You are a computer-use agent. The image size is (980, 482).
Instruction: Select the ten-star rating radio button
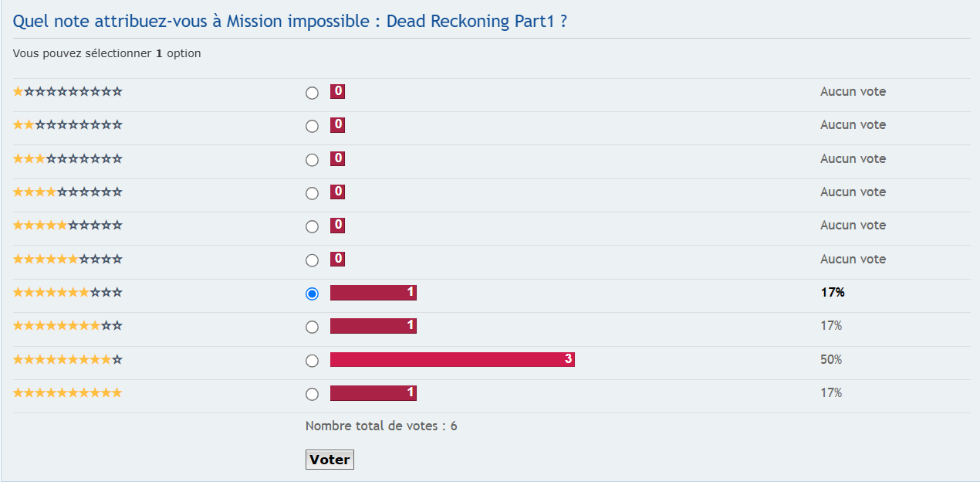click(312, 394)
